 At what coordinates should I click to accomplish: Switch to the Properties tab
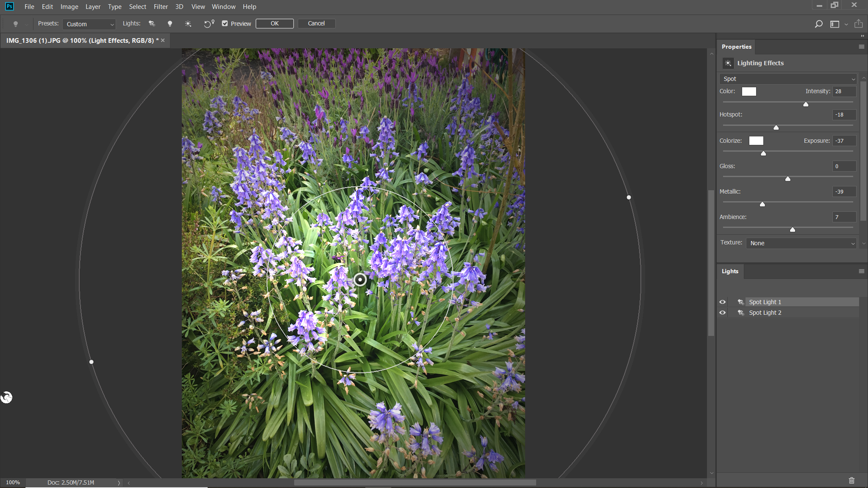736,47
